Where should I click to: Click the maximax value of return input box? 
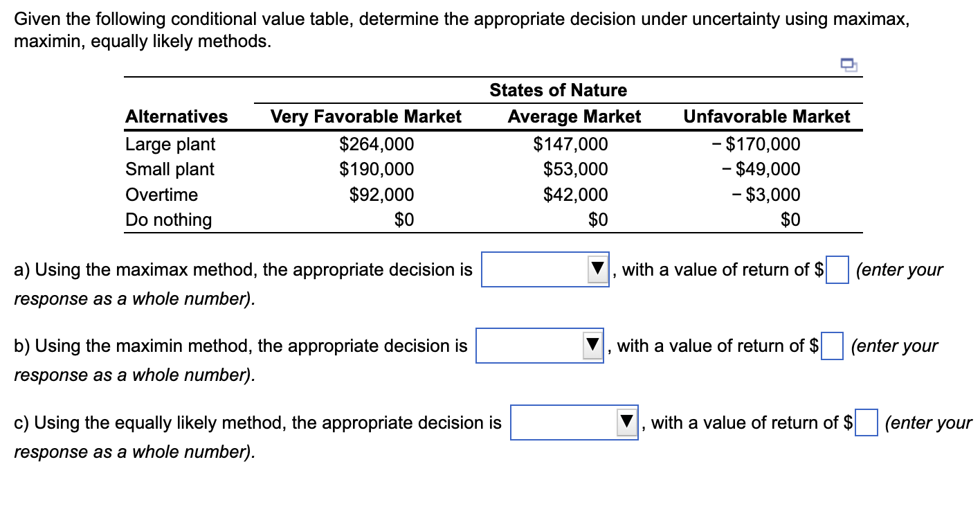click(x=837, y=270)
